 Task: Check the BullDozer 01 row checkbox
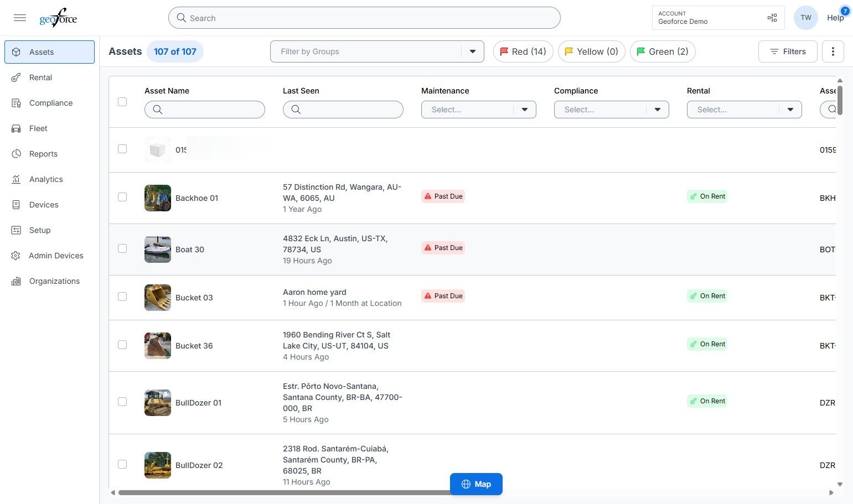pos(122,402)
